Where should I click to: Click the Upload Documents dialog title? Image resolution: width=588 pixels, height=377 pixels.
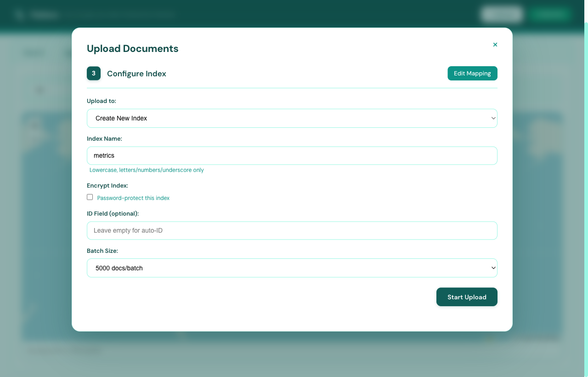tap(132, 48)
